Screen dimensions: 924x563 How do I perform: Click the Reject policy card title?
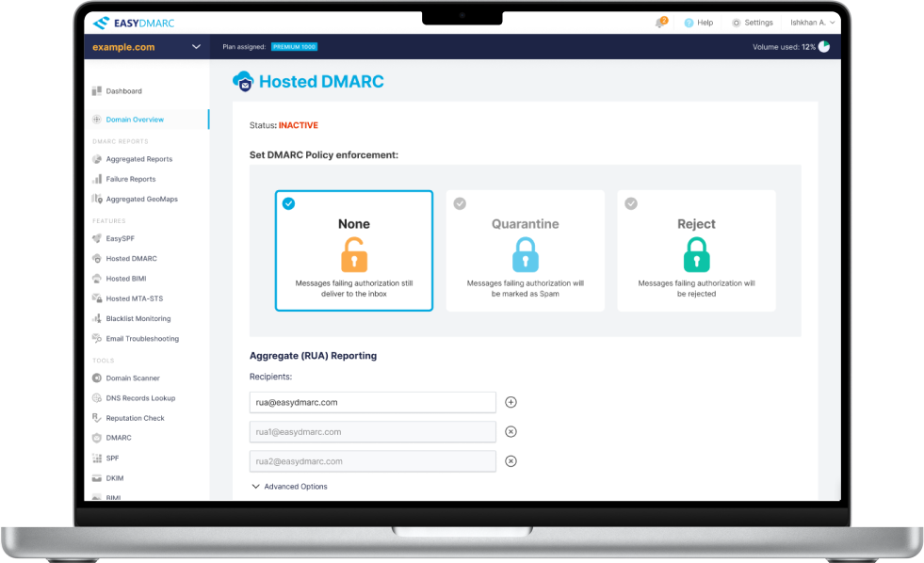(697, 224)
